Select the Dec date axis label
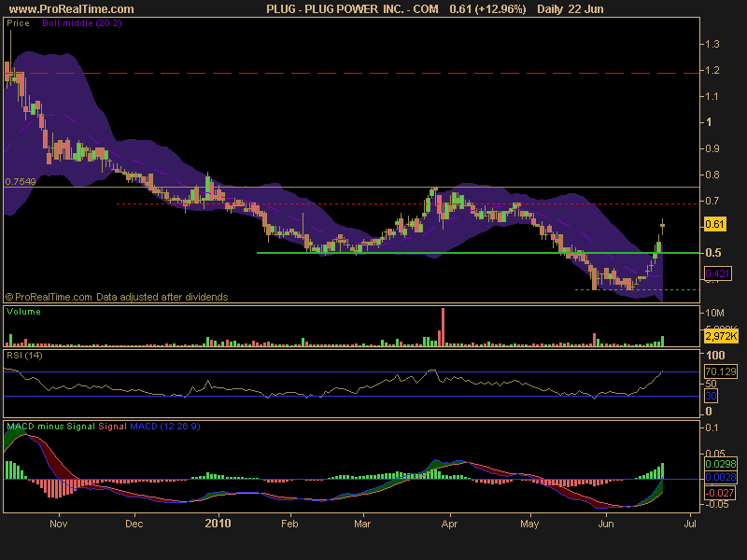The height and width of the screenshot is (560, 747). (134, 524)
